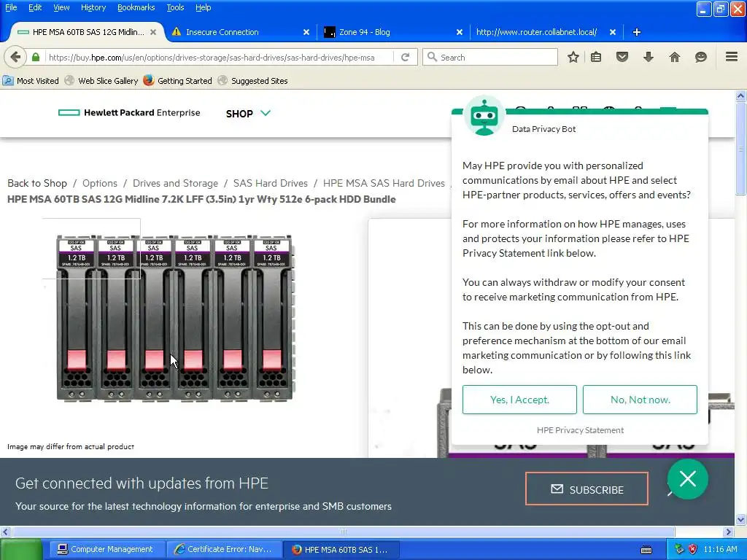This screenshot has width=747, height=560.
Task: Click the hard drive bundle product image
Action: (175, 318)
